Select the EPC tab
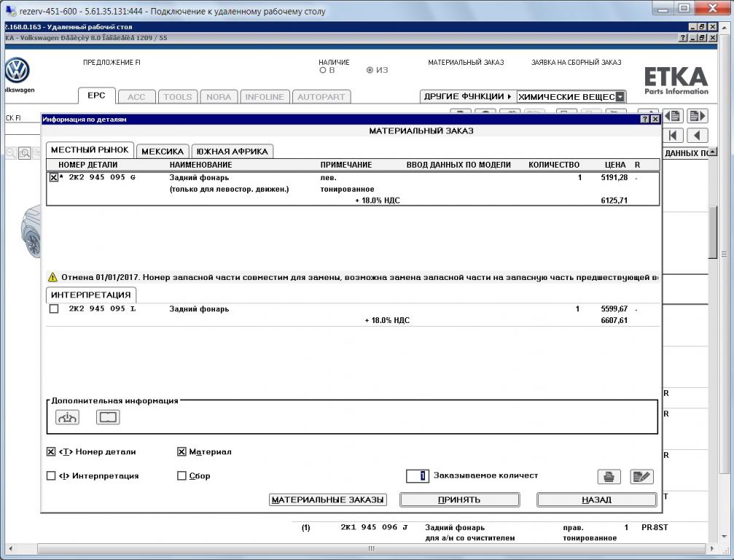Image resolution: width=734 pixels, height=560 pixels. 96,96
